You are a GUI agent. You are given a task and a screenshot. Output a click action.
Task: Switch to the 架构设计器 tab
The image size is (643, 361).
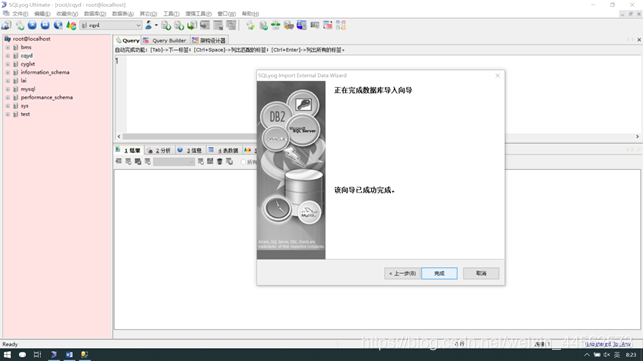(x=209, y=40)
